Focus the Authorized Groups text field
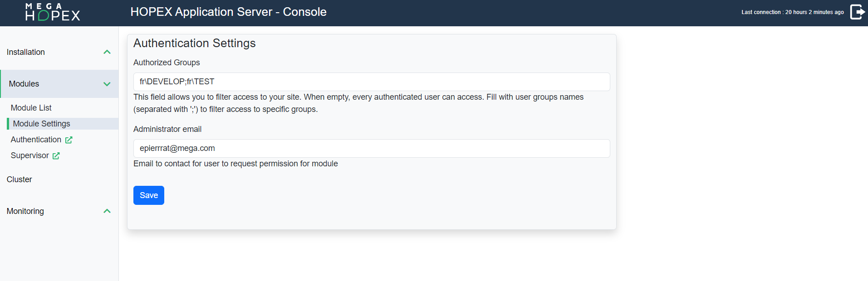The image size is (868, 281). [x=371, y=82]
